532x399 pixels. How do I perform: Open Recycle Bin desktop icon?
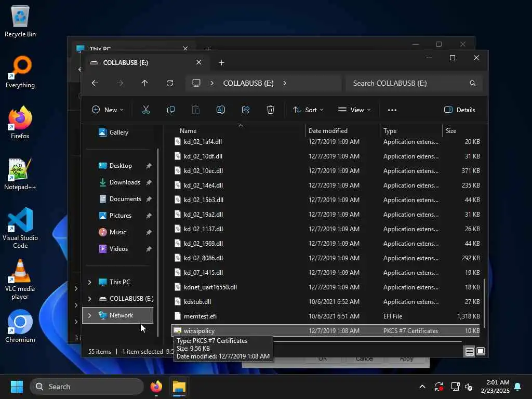click(x=20, y=21)
